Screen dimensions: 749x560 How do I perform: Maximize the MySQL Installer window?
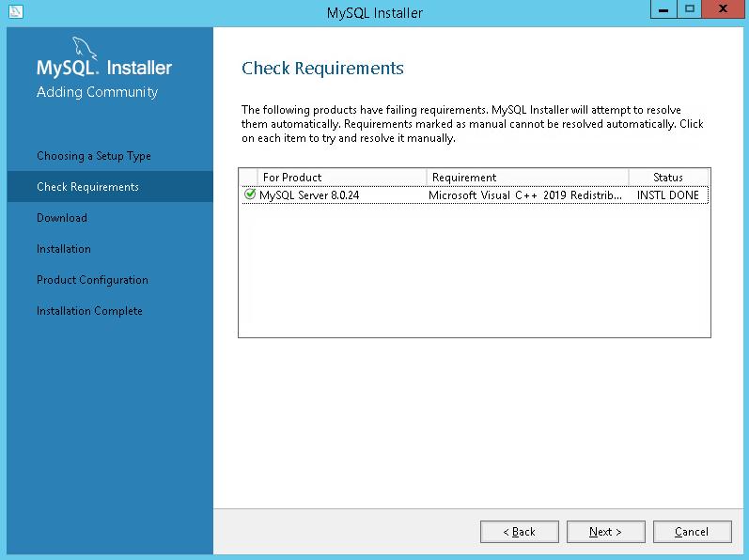point(689,9)
